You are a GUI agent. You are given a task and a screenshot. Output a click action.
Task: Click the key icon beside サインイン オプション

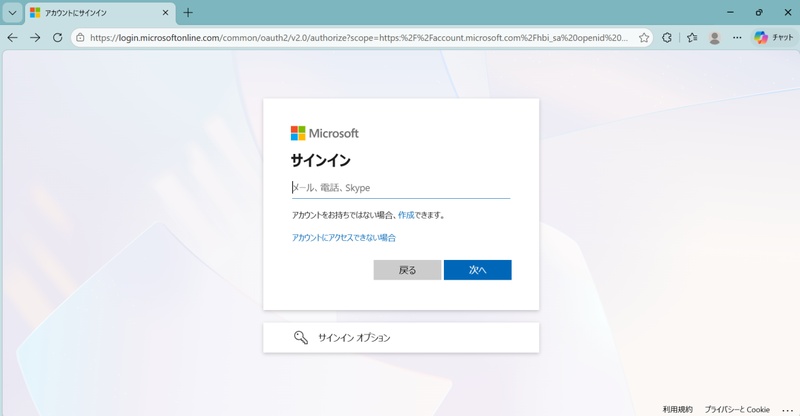click(301, 337)
